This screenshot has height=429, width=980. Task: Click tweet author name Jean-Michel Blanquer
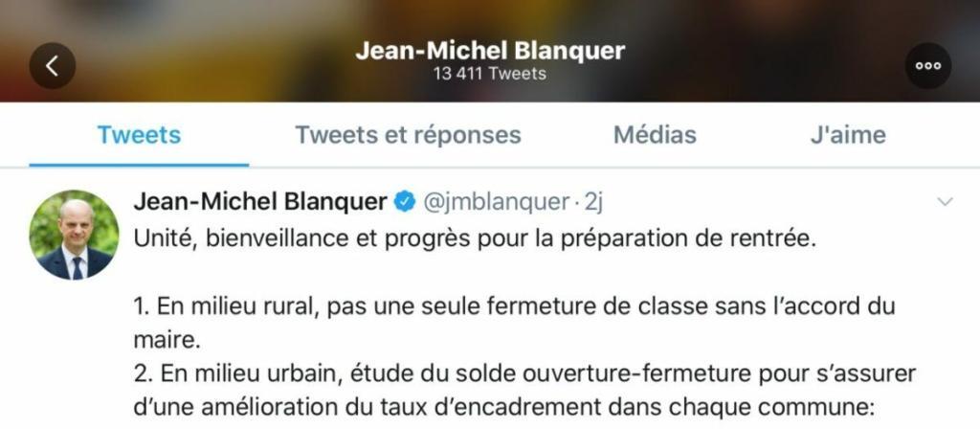point(260,202)
